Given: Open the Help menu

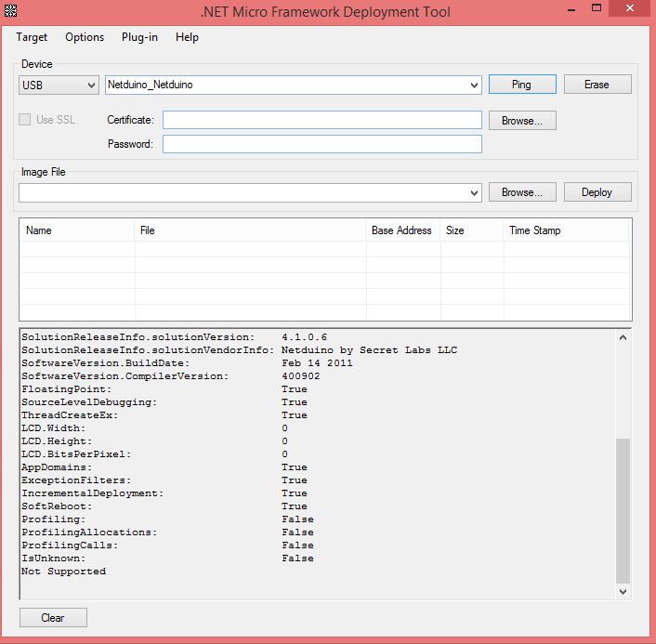Looking at the screenshot, I should [187, 37].
